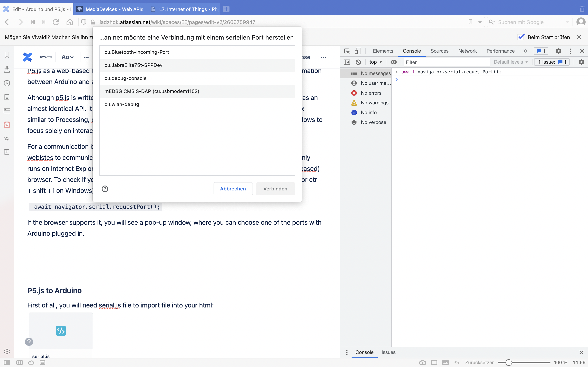Switch to the Network tab in DevTools

467,51
